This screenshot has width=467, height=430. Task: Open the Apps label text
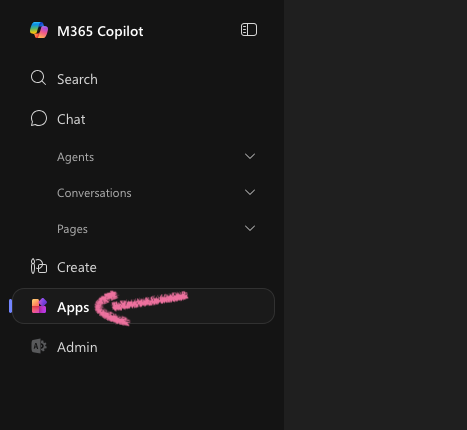point(73,307)
